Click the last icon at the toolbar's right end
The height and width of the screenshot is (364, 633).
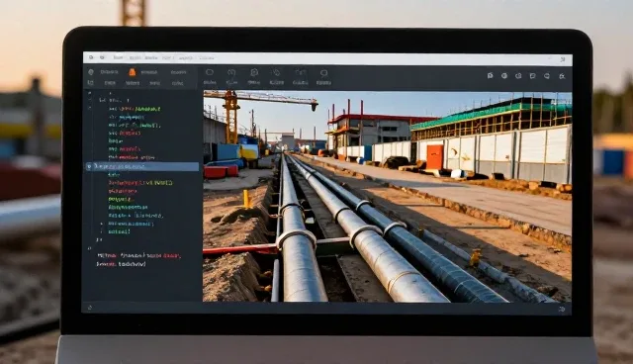click(x=562, y=76)
